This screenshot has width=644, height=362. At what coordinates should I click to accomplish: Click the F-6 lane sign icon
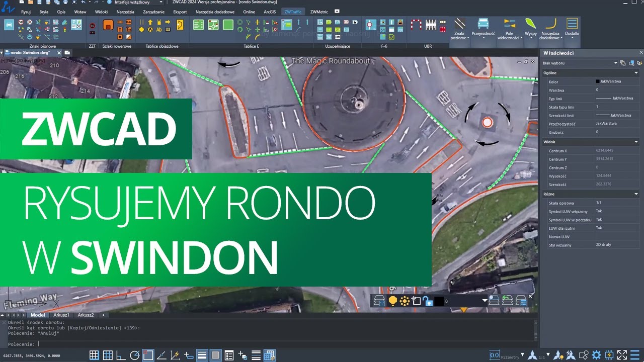[371, 24]
